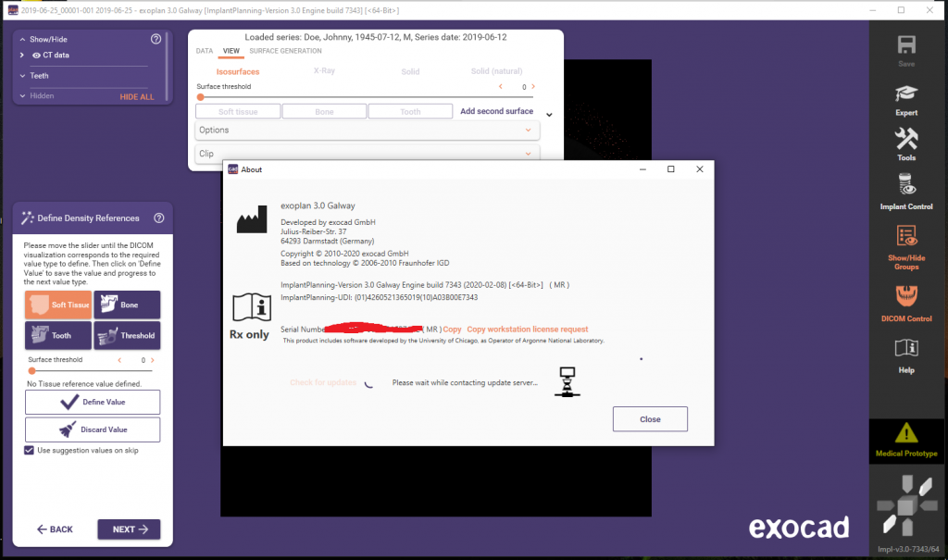Toggle CT data visibility eye
Viewport: 948px width, 560px height.
coord(36,56)
